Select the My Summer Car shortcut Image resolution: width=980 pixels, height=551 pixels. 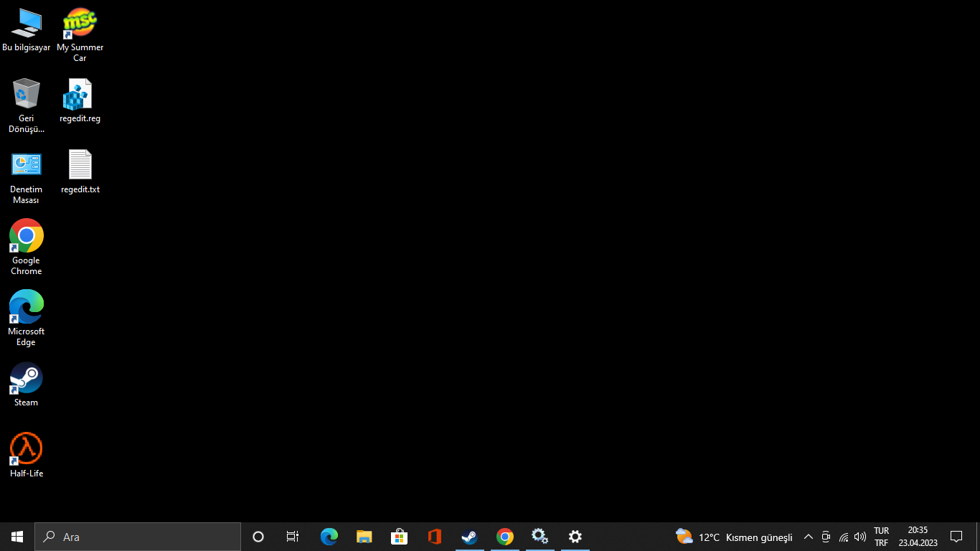pos(80,34)
